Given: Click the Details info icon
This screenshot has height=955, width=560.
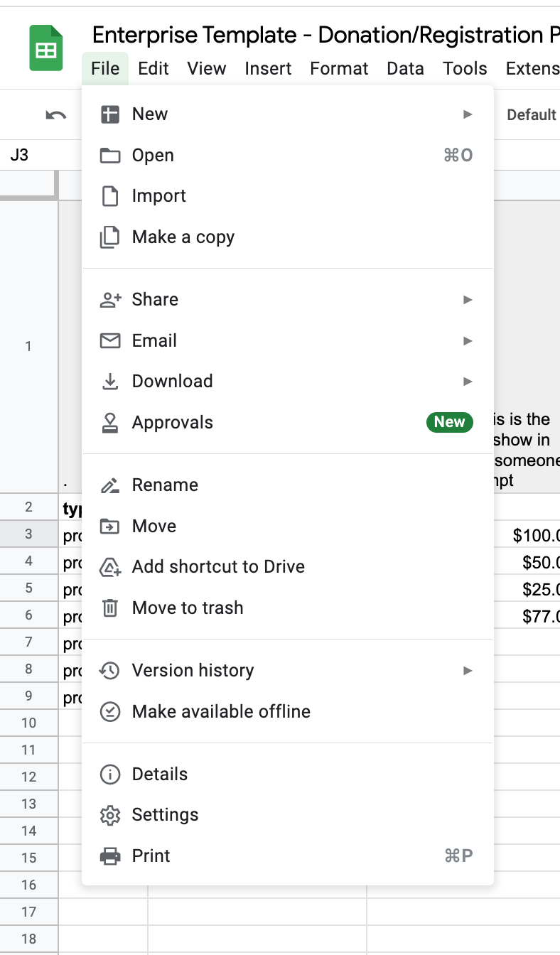Looking at the screenshot, I should (110, 775).
